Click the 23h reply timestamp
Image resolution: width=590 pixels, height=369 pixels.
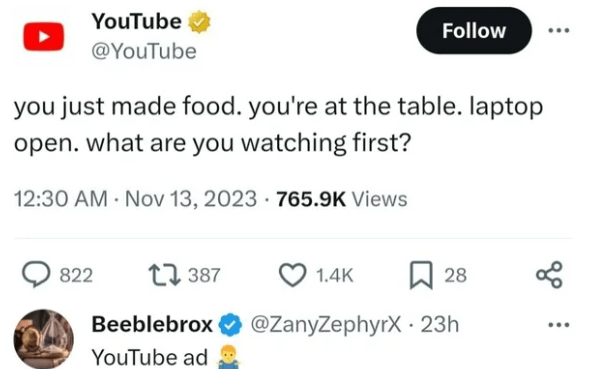pyautogui.click(x=440, y=324)
